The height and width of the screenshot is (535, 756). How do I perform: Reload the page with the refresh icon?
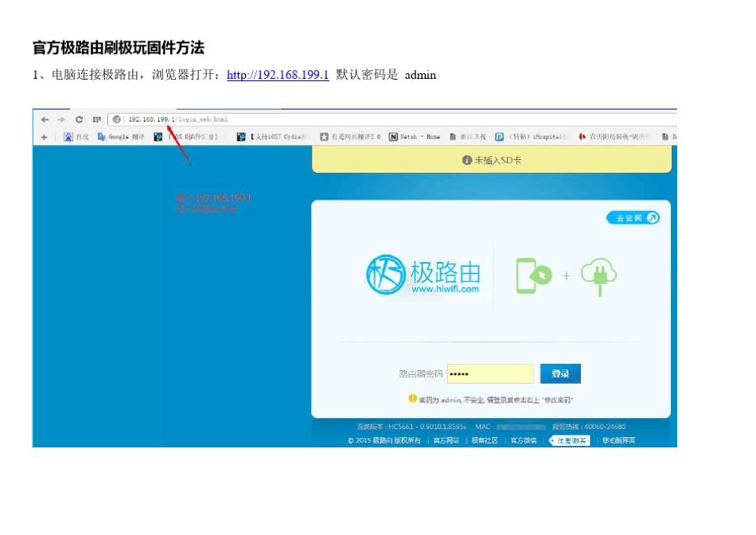79,119
